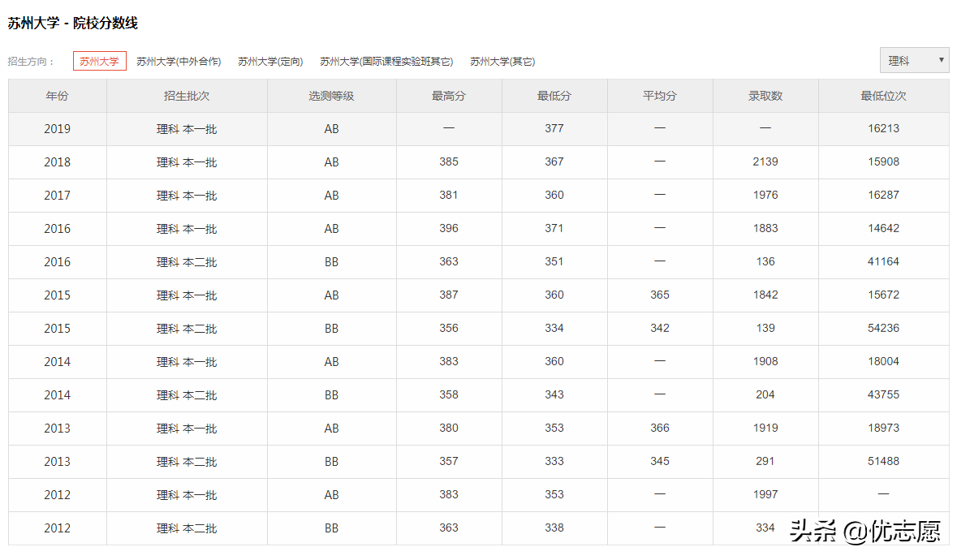Click the dropdown arrow beside 理科
The height and width of the screenshot is (560, 957).
point(941,59)
